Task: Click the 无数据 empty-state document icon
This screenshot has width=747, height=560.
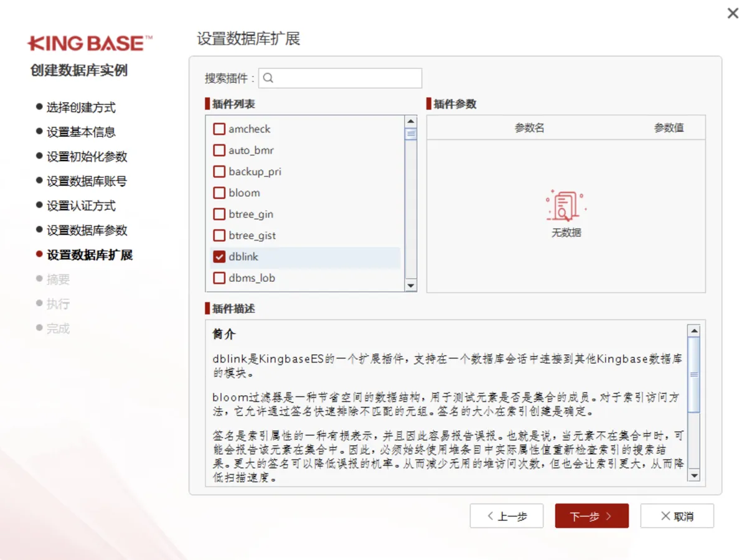Action: (564, 205)
